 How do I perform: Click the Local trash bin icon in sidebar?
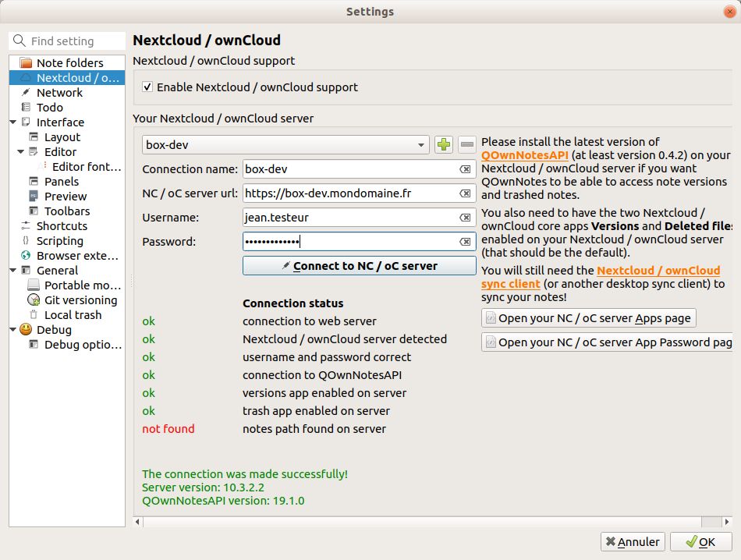click(x=34, y=314)
